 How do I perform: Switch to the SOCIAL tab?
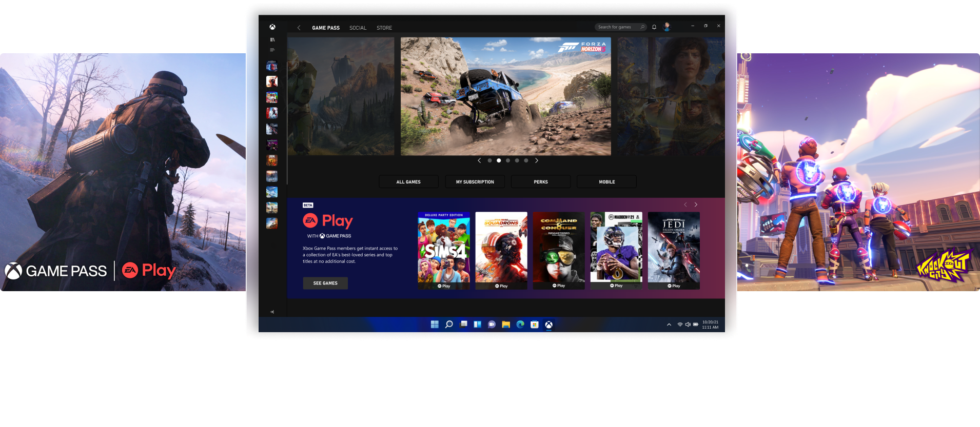[x=358, y=28]
